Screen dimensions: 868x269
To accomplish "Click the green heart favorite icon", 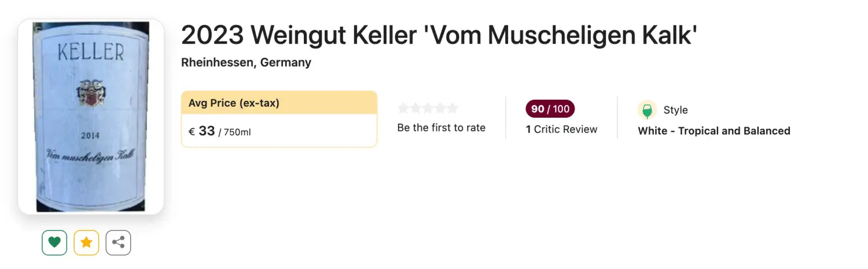I will point(54,242).
